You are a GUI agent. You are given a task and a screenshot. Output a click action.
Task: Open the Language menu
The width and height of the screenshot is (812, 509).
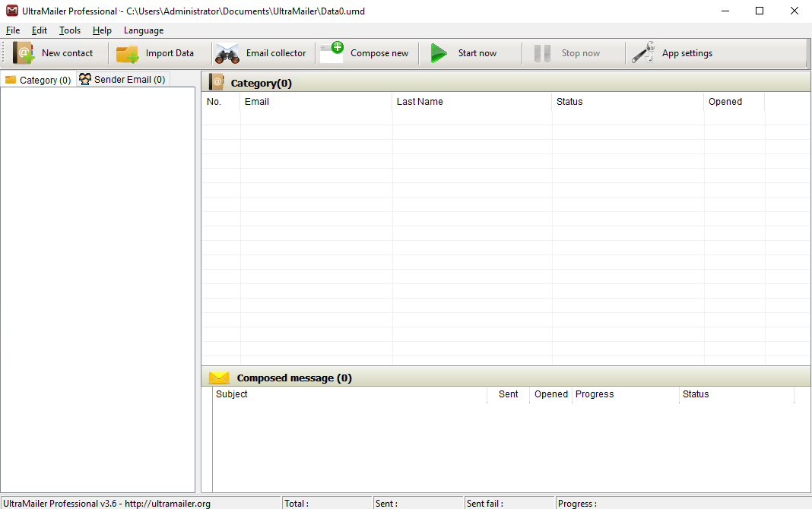pyautogui.click(x=144, y=30)
